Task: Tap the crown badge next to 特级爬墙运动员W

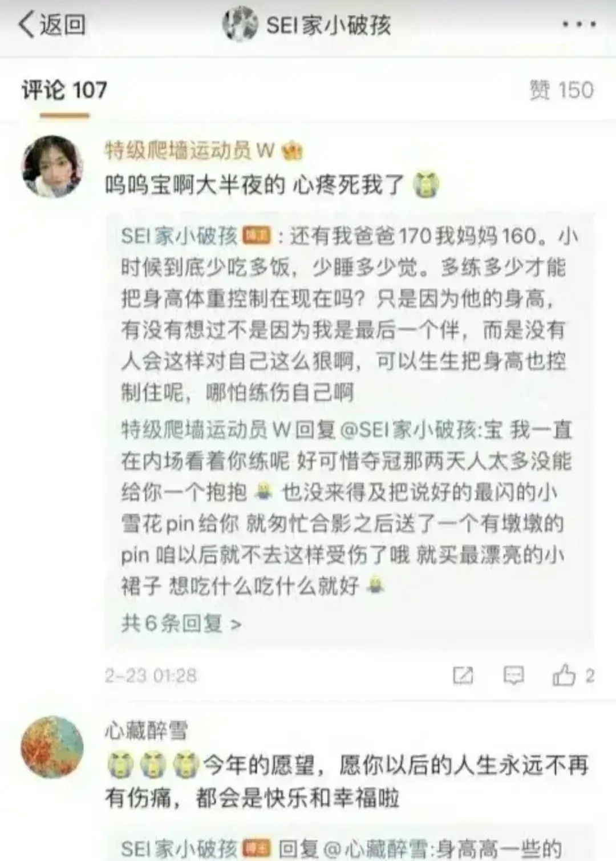Action: [x=291, y=151]
